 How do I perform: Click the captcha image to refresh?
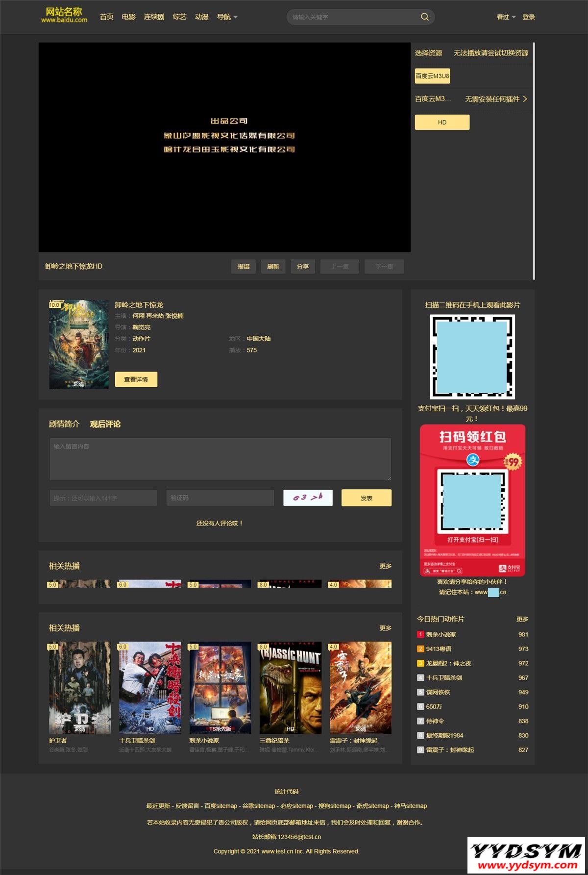click(308, 498)
